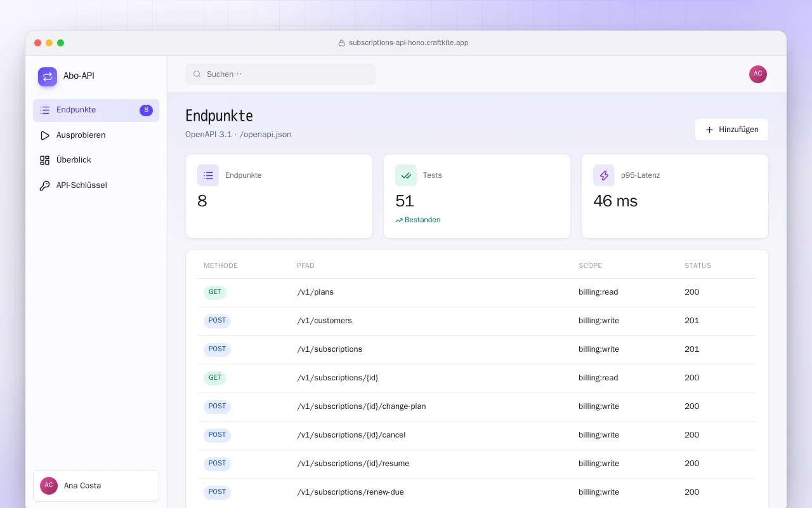Click the badge showing 8 on Endpunkte
The height and width of the screenshot is (508, 812).
pyautogui.click(x=146, y=110)
